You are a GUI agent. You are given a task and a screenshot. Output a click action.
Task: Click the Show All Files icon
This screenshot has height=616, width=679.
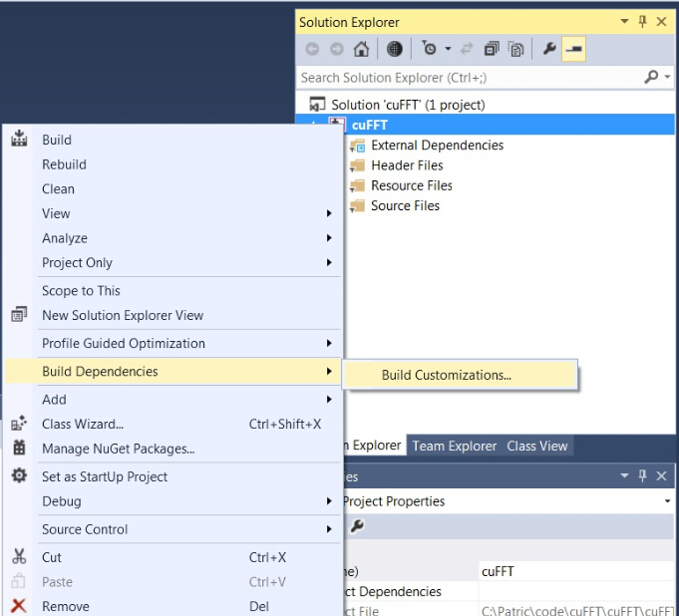pyautogui.click(x=515, y=49)
